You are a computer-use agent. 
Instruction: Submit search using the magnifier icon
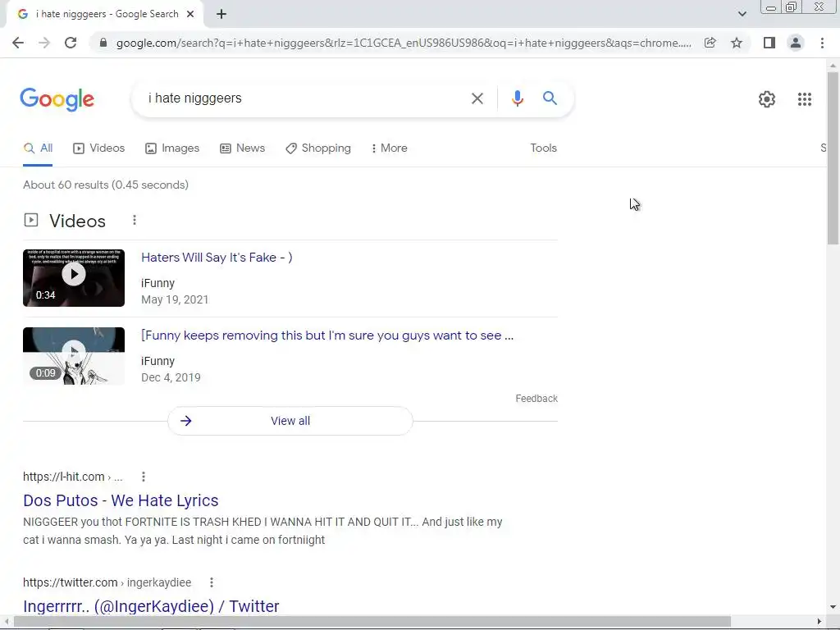[550, 98]
